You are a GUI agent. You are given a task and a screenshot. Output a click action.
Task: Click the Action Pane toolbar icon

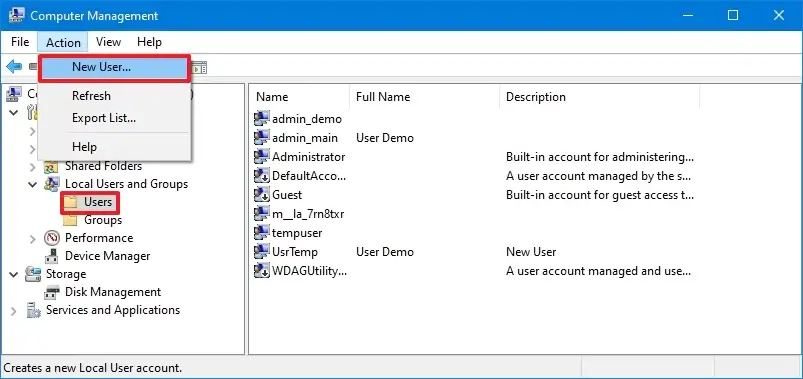click(x=199, y=67)
